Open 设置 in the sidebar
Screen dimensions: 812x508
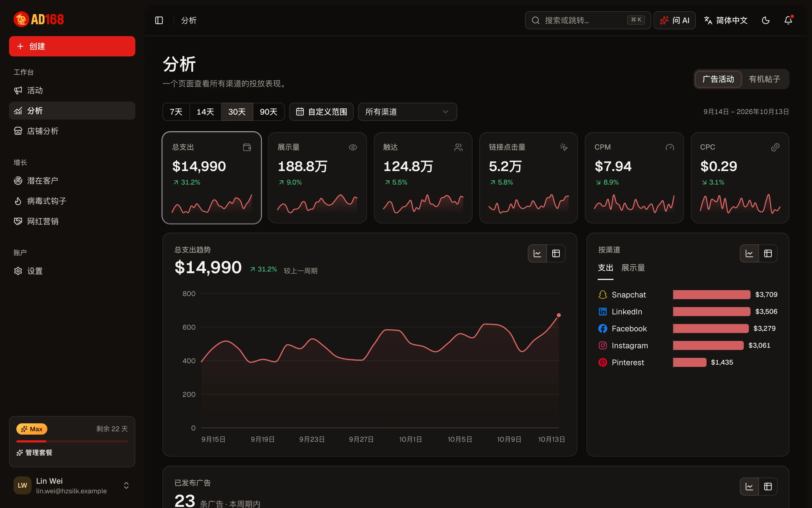point(72,271)
